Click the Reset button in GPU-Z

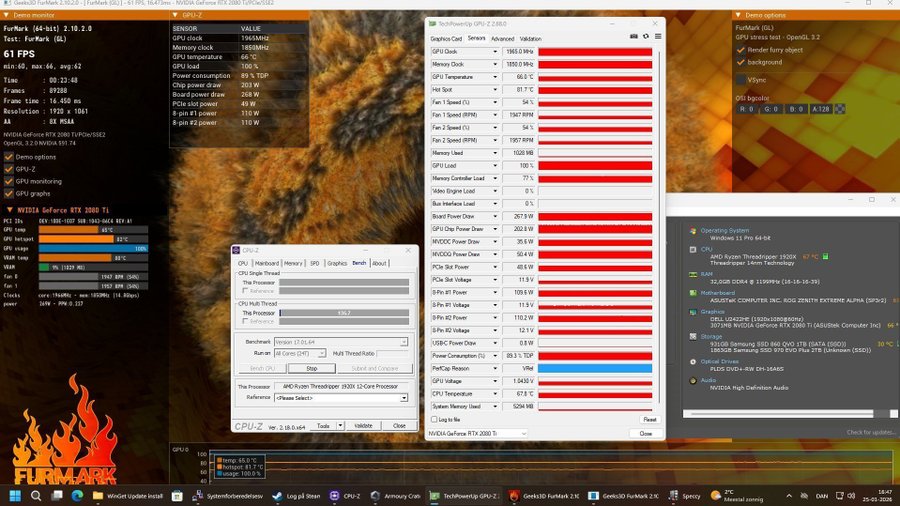[646, 420]
